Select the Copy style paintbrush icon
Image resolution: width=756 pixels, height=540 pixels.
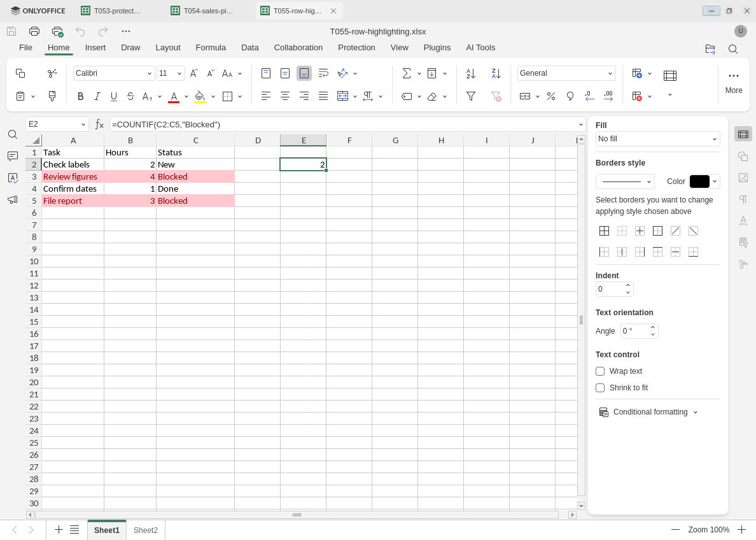pyautogui.click(x=52, y=97)
